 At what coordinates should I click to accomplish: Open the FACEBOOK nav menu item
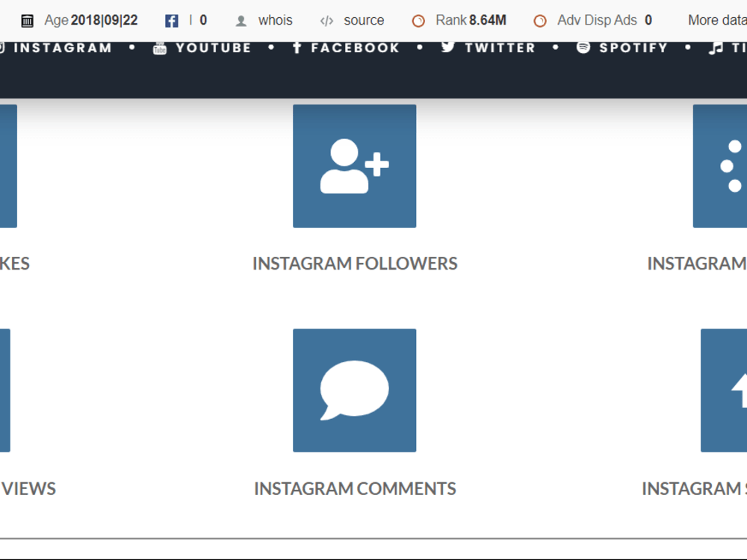pyautogui.click(x=355, y=48)
